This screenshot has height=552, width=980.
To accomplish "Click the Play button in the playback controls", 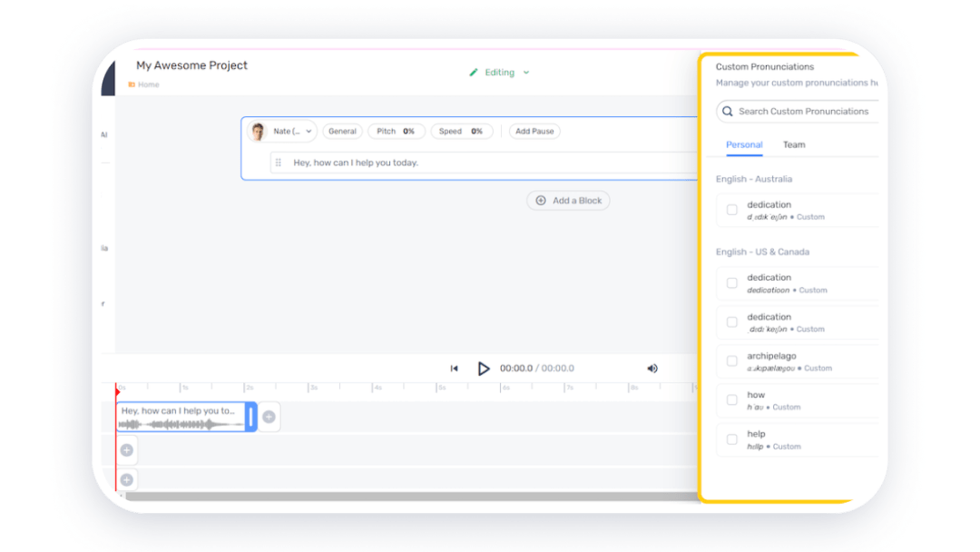I will pyautogui.click(x=484, y=368).
